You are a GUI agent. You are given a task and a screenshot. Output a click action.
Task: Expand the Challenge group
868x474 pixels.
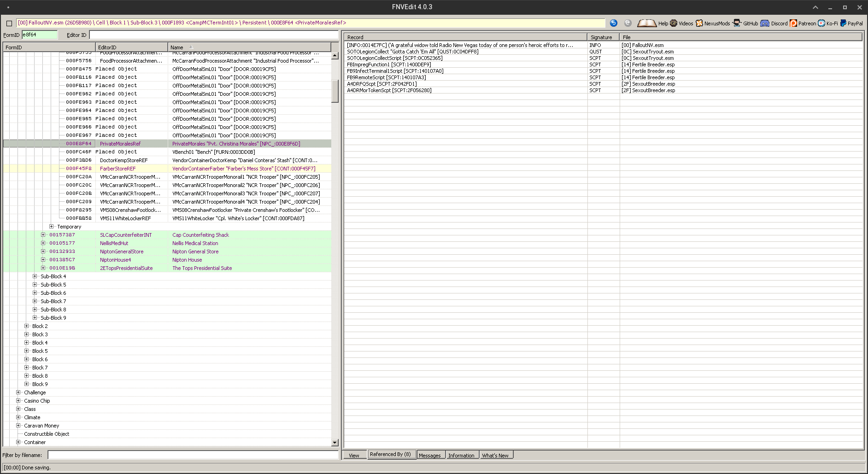tap(18, 392)
